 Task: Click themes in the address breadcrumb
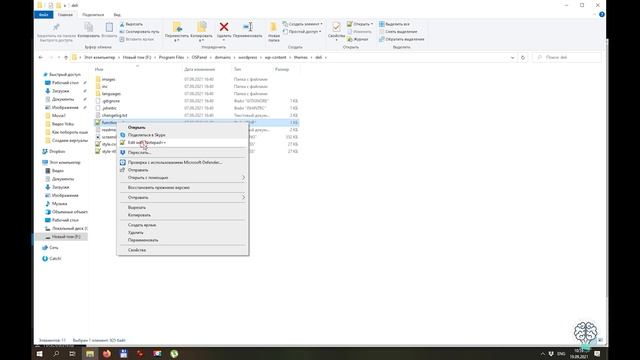tap(300, 58)
